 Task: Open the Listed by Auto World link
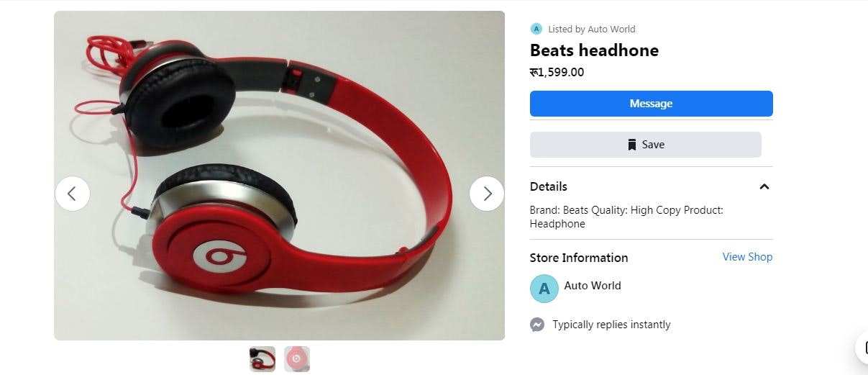tap(592, 29)
